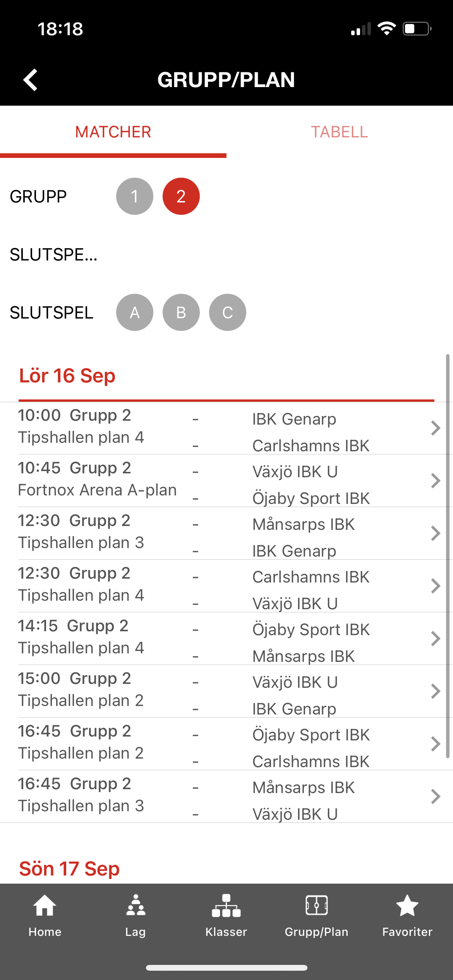Switch to the MATCHER tab
The image size is (453, 980).
[x=113, y=132]
